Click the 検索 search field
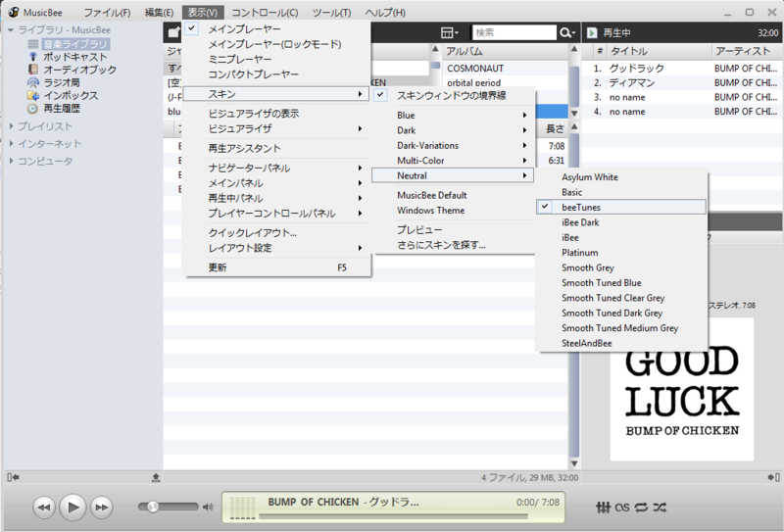Image resolution: width=784 pixels, height=532 pixels. pyautogui.click(x=514, y=33)
